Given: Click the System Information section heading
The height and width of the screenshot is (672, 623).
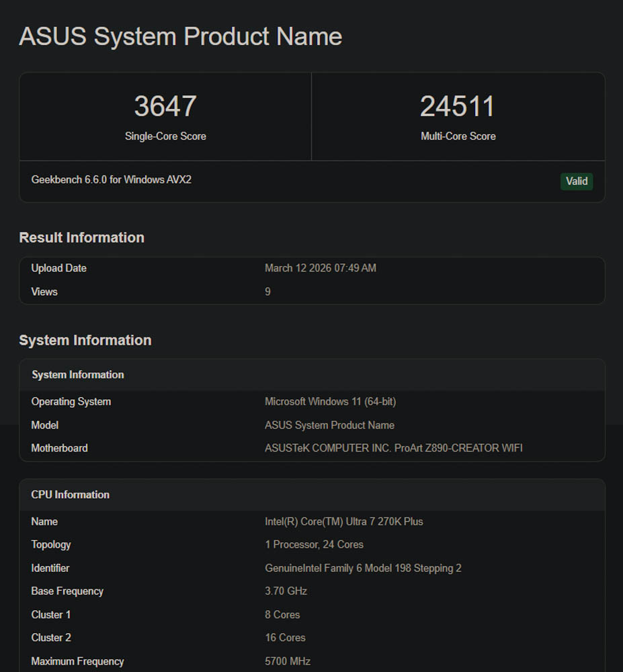Looking at the screenshot, I should (x=85, y=341).
